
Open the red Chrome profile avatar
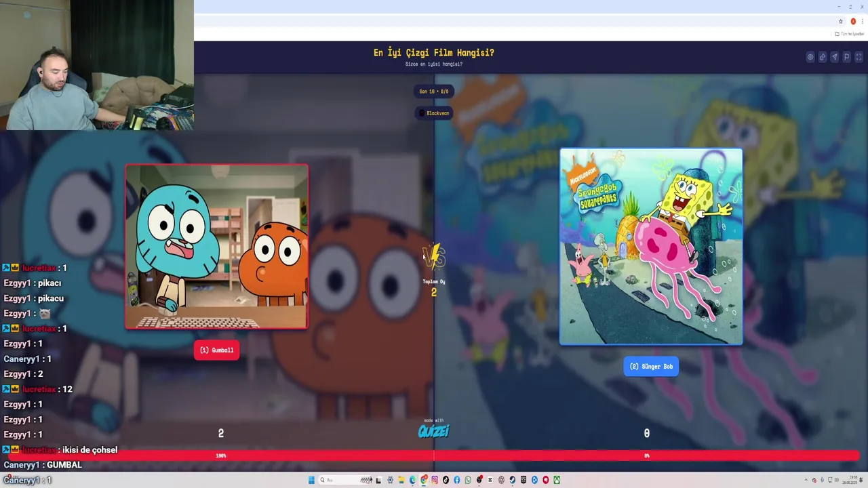853,21
